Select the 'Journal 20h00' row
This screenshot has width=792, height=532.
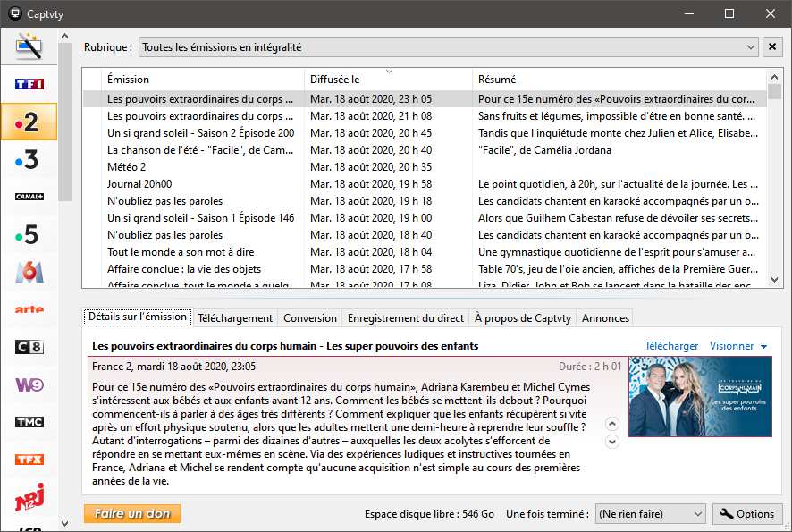coord(425,184)
